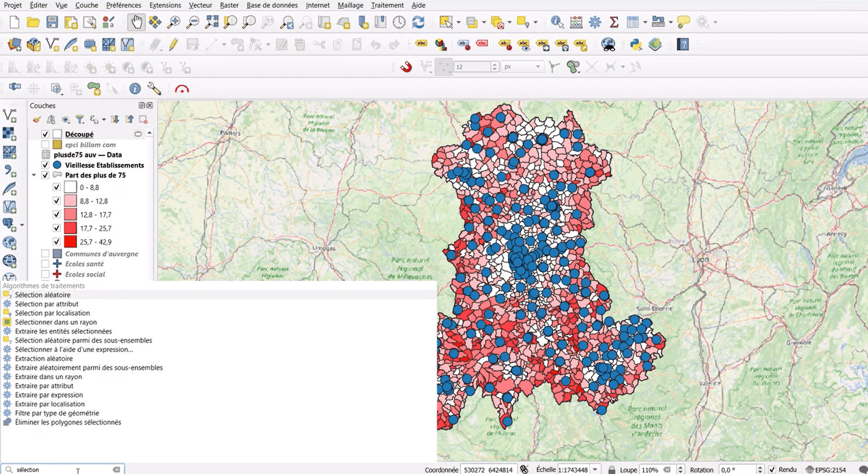This screenshot has width=868, height=474.
Task: Select the Pan Map hand tool
Action: 136,22
